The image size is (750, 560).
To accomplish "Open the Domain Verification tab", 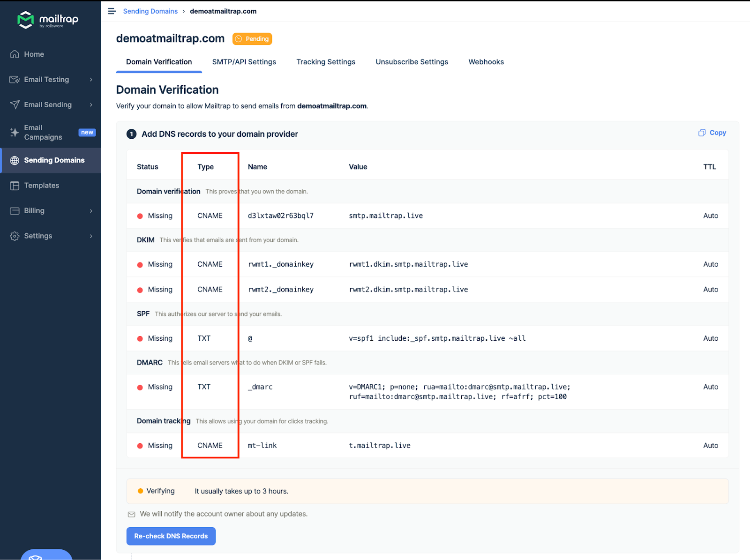I will pyautogui.click(x=159, y=62).
